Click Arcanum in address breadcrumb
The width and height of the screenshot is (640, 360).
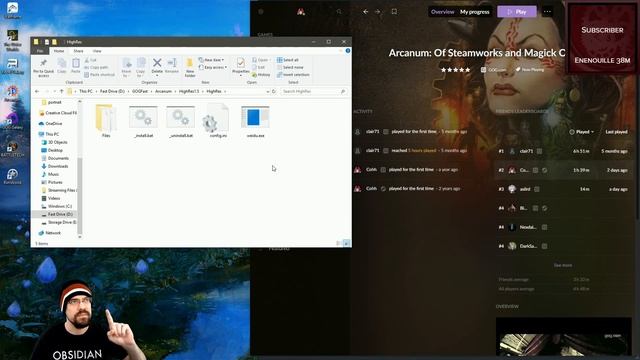[x=163, y=91]
